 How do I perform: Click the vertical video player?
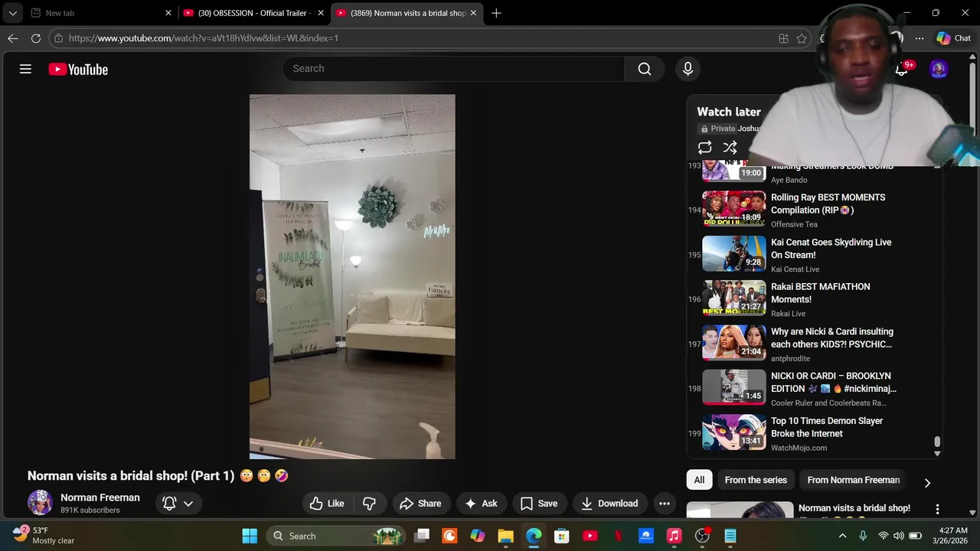point(352,276)
